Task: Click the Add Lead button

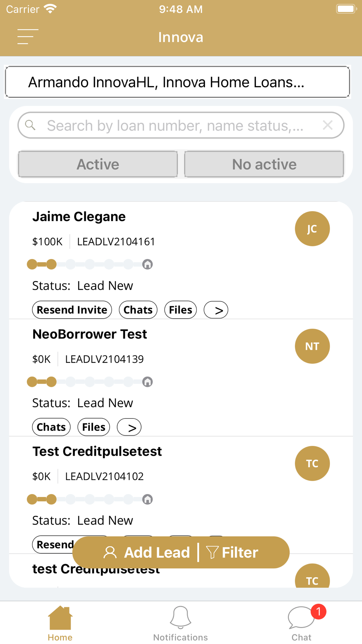Action: pyautogui.click(x=147, y=553)
